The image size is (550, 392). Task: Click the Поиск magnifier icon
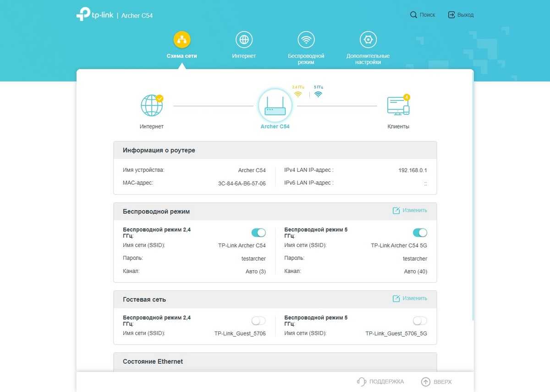pyautogui.click(x=413, y=15)
